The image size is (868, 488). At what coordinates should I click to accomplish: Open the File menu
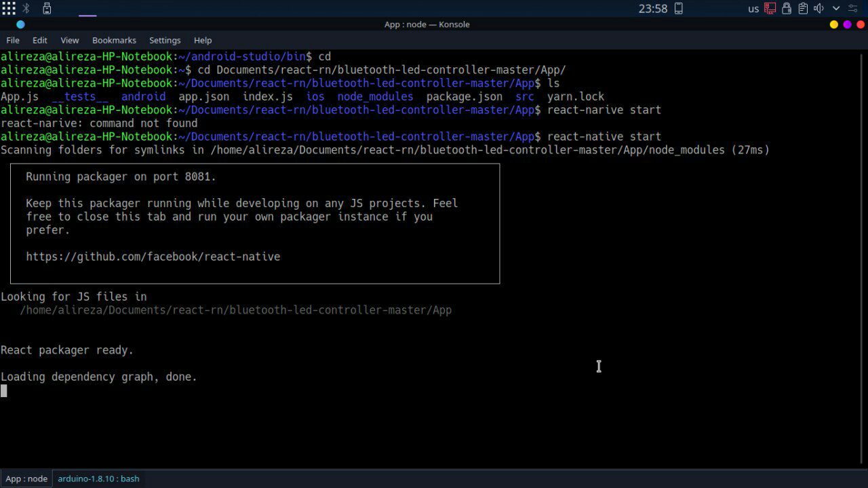(x=13, y=40)
